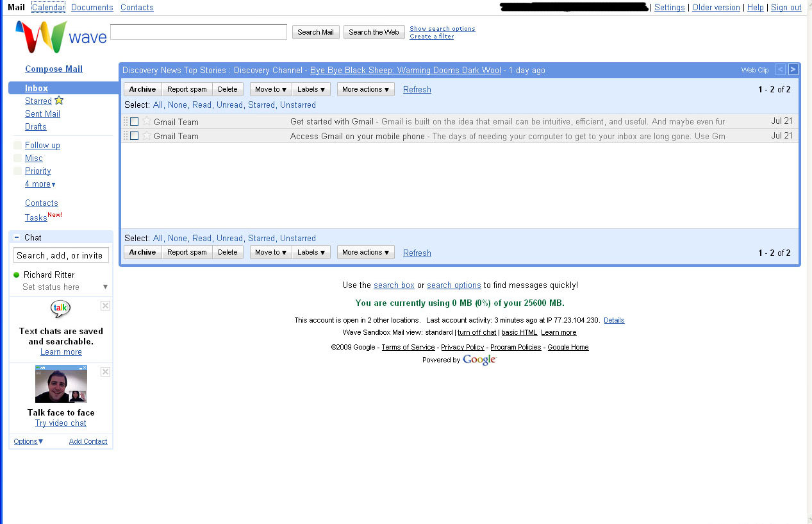Click the 'Terms of Service' footer link
Viewport: 812px width, 524px height.
point(408,347)
